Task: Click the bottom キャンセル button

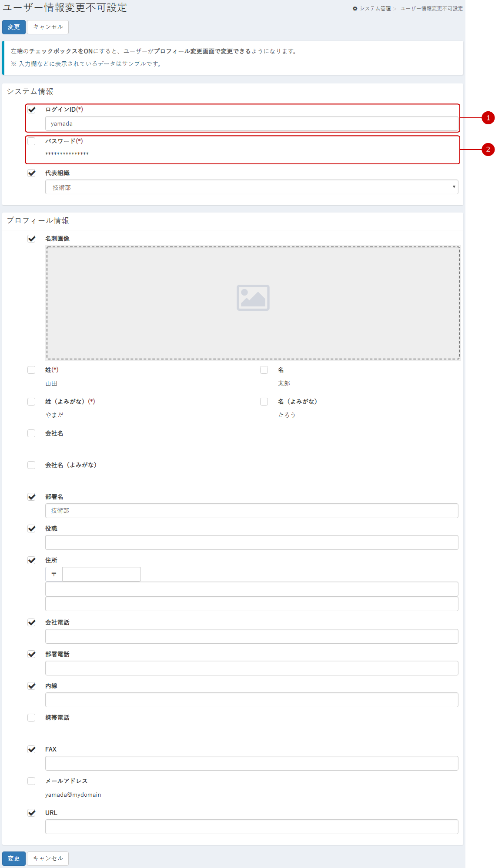Action: pyautogui.click(x=48, y=858)
